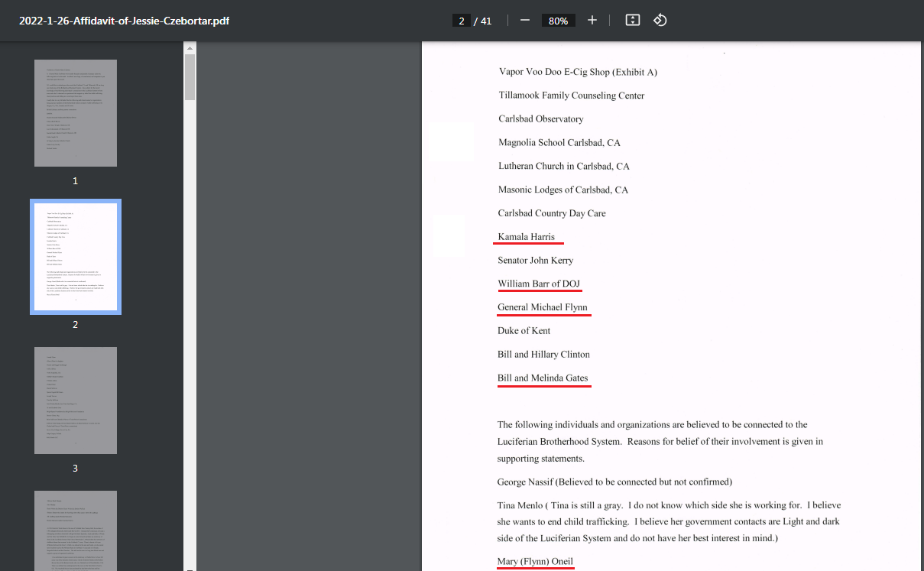Viewport: 924px width, 571px height.
Task: Click the underlined 'William Barr of DOJ'
Action: (539, 284)
